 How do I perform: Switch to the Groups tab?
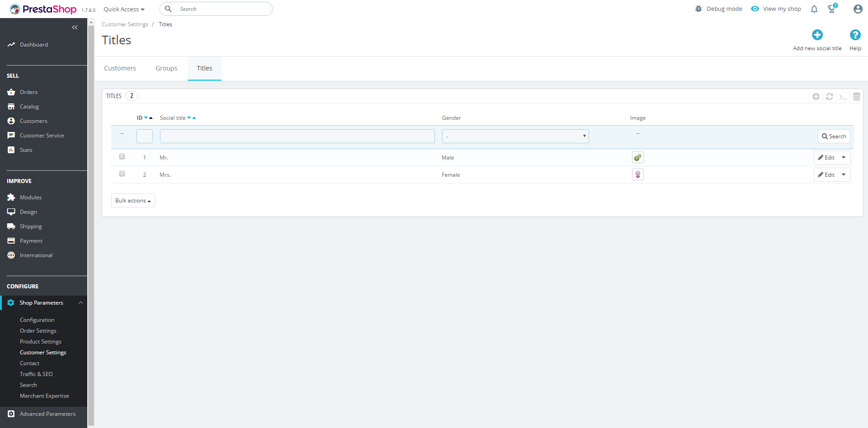tap(166, 68)
